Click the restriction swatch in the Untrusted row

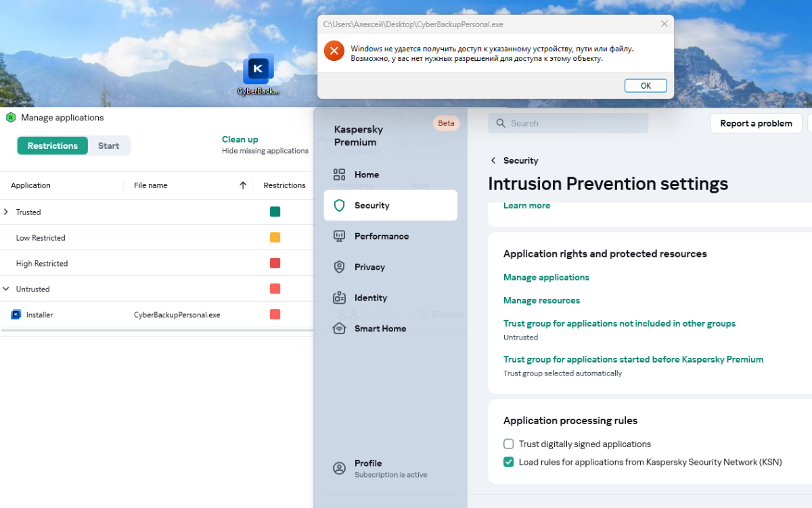pos(275,289)
